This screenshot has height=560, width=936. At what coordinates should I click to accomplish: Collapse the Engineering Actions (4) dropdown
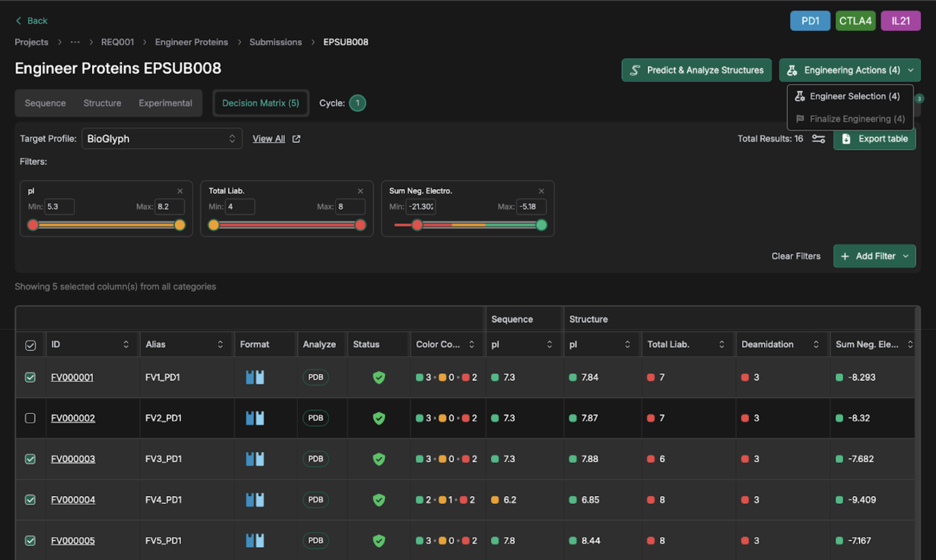(849, 70)
